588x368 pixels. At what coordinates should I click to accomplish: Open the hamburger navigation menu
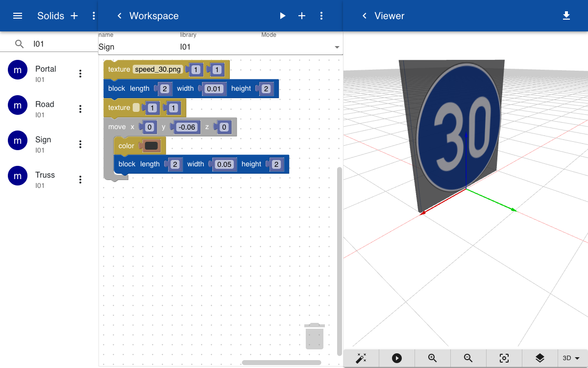(x=18, y=16)
